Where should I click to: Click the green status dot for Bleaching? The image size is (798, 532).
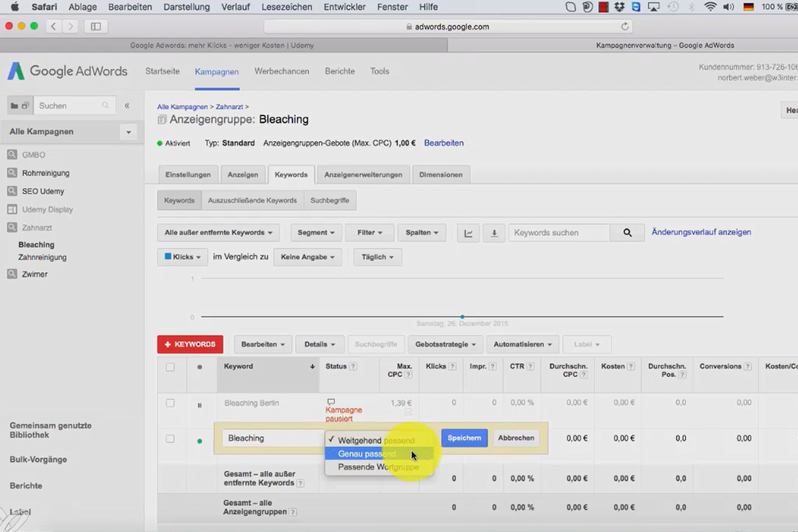click(199, 441)
